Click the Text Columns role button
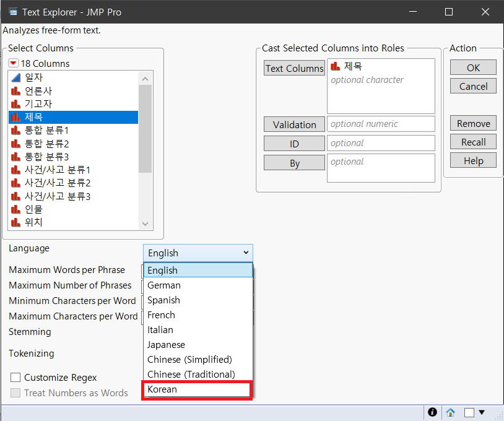This screenshot has height=421, width=504. click(295, 68)
